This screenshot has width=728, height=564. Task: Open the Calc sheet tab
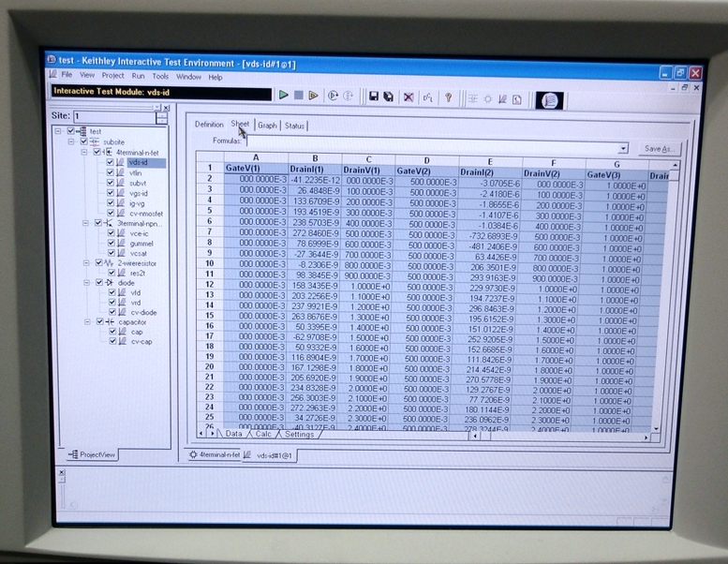tap(263, 434)
